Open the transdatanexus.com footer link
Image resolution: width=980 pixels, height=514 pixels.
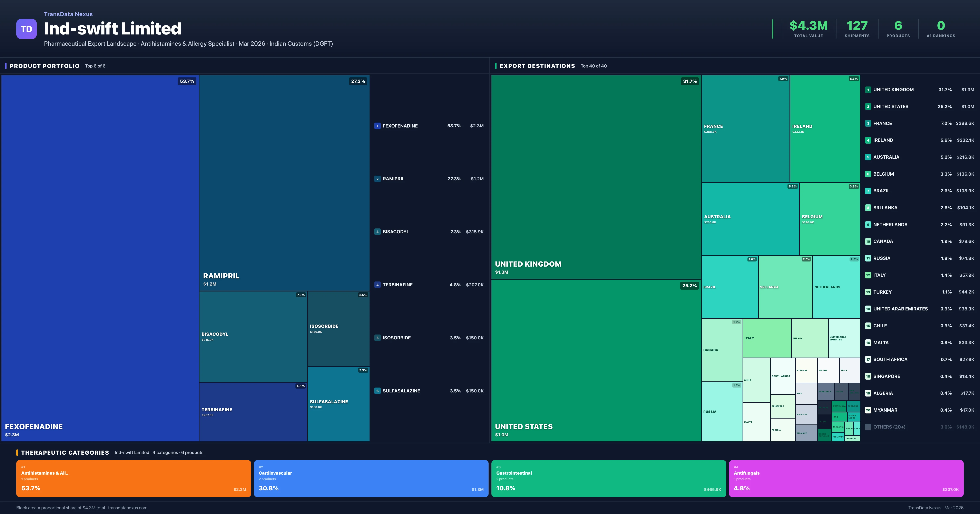click(128, 507)
